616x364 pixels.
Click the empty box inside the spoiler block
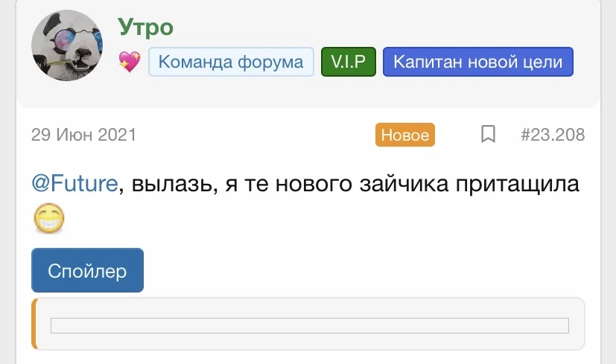pyautogui.click(x=309, y=325)
